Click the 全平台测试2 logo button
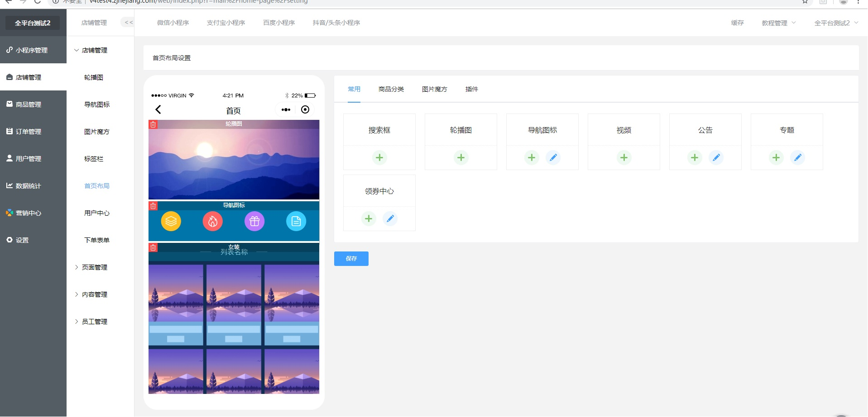 33,23
